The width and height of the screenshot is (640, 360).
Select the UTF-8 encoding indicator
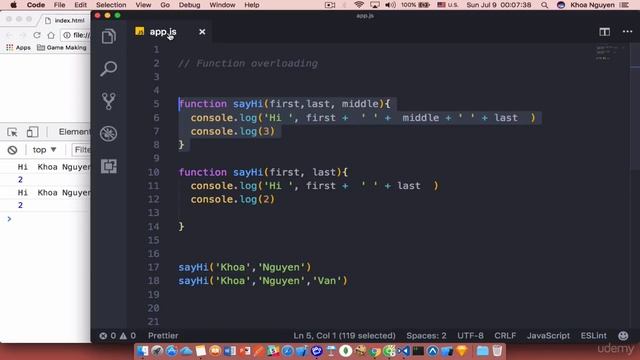coord(470,336)
